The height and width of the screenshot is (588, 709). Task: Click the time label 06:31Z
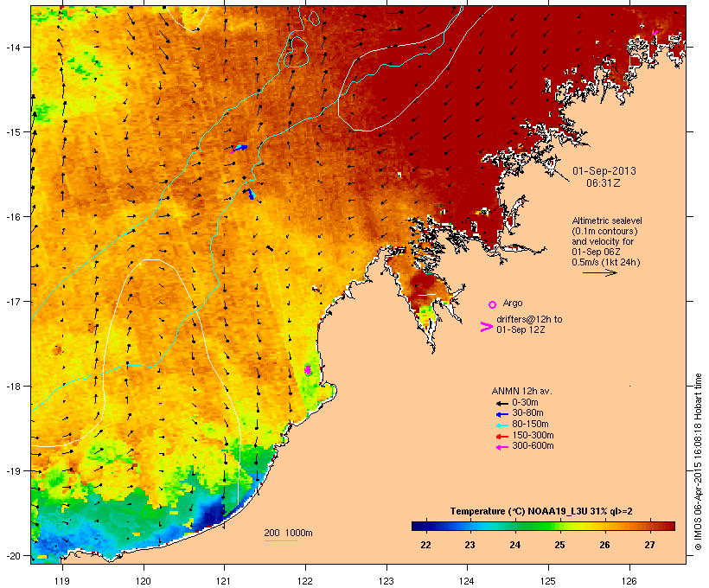604,183
